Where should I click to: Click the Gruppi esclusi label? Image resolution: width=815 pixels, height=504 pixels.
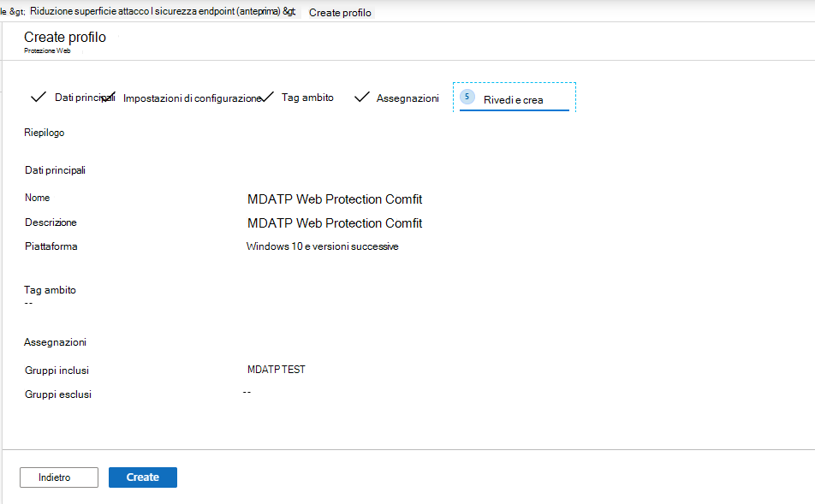[x=58, y=394]
